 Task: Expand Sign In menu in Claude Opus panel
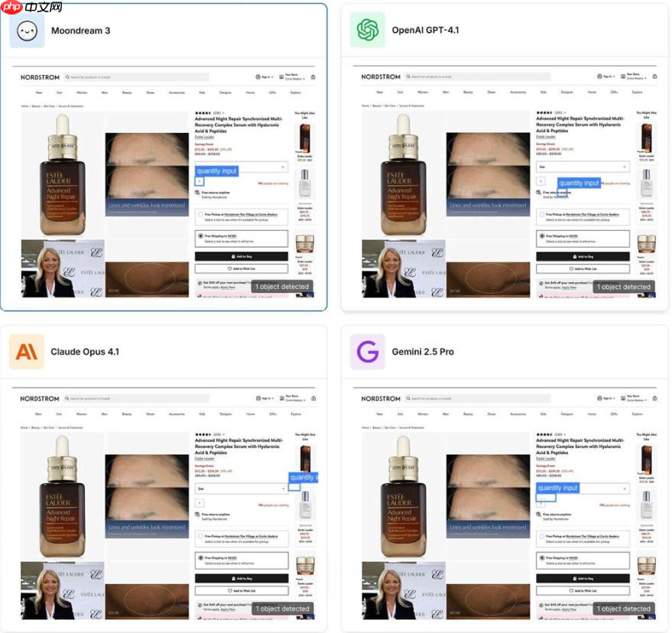pyautogui.click(x=265, y=398)
